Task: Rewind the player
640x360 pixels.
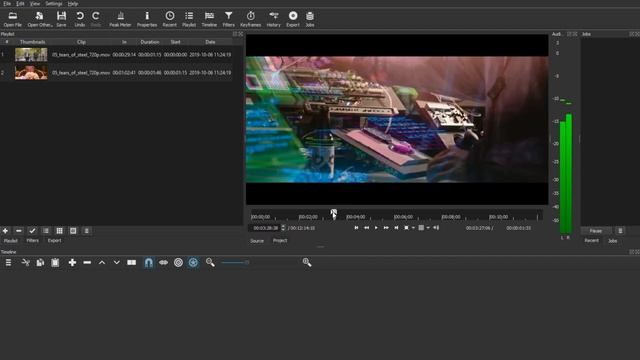Action: coord(367,228)
